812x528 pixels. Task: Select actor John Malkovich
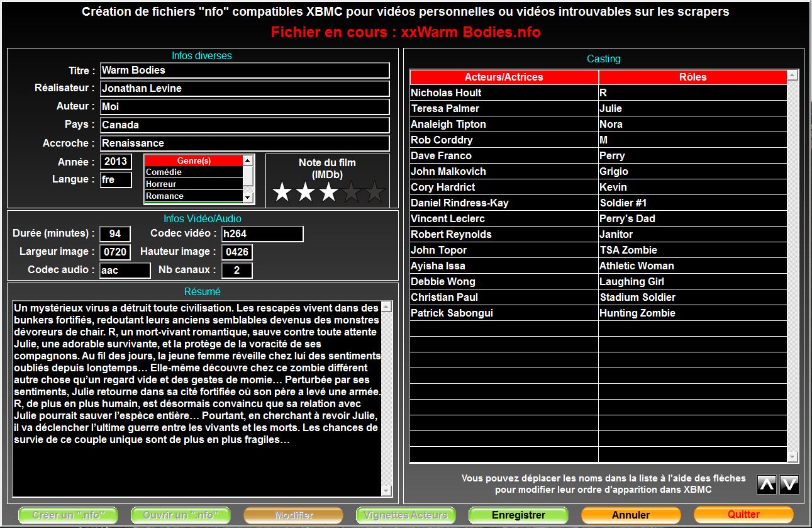504,171
